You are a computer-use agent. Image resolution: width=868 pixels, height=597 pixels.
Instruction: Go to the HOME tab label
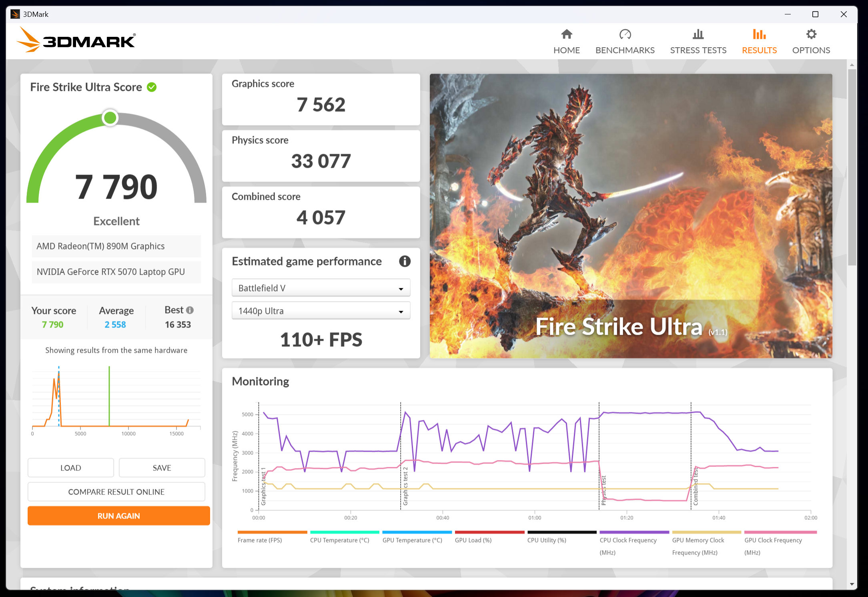coord(566,50)
